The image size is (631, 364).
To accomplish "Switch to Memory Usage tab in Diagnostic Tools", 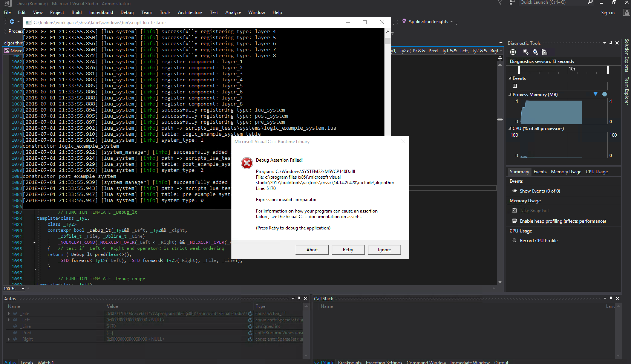I will pos(566,172).
